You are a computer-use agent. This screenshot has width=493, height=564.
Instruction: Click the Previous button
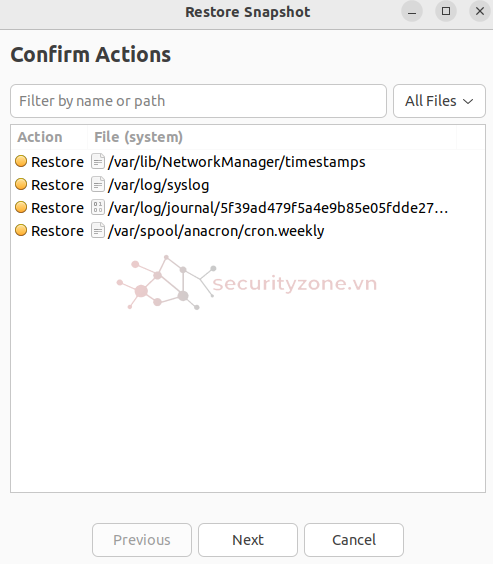click(x=142, y=540)
